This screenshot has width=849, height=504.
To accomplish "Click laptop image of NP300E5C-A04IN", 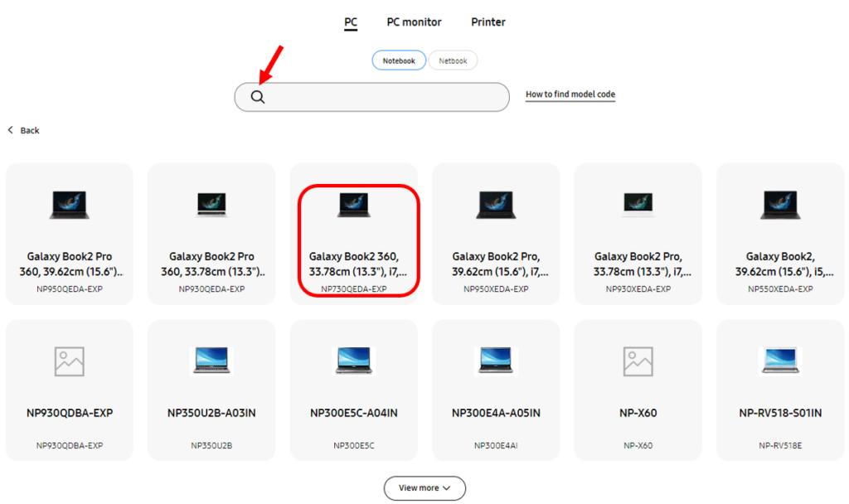I will click(x=353, y=361).
